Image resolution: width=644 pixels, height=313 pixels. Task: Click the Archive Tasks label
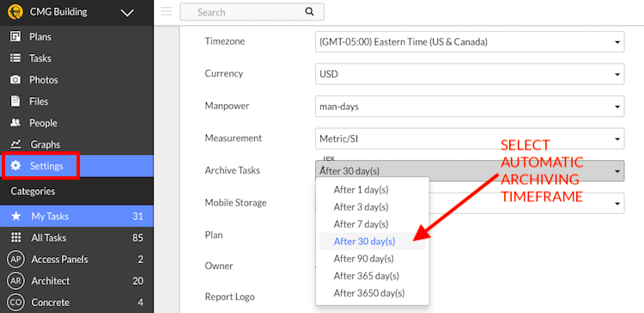(233, 170)
